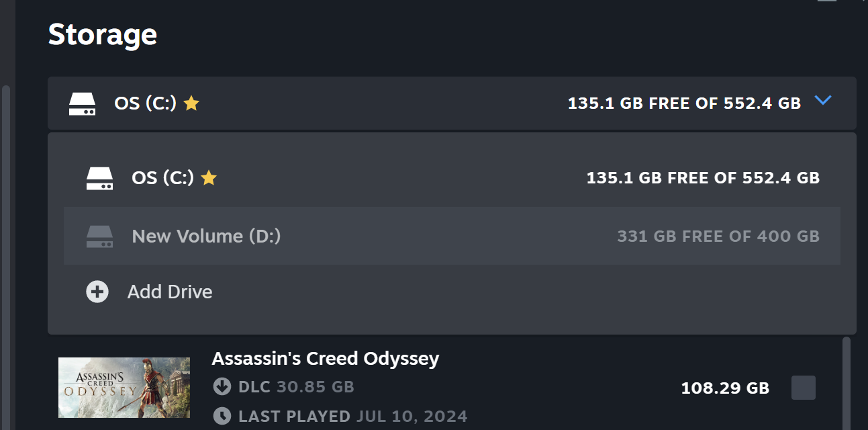Open Assassin's Creed Odyssey title link

click(x=325, y=358)
